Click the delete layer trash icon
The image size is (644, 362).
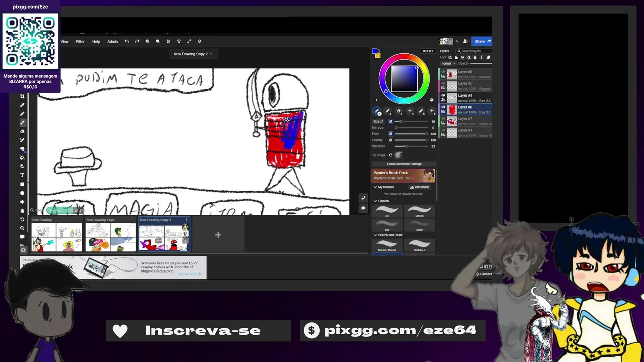click(475, 57)
